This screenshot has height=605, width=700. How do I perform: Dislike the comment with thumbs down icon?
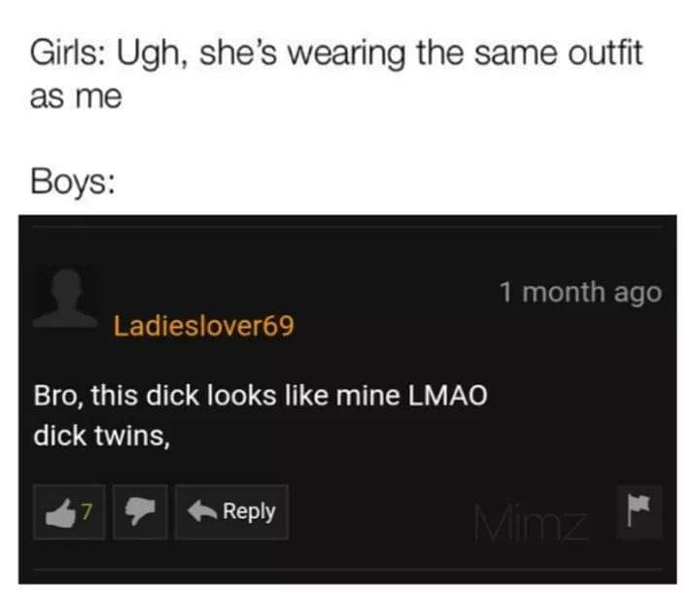point(140,513)
